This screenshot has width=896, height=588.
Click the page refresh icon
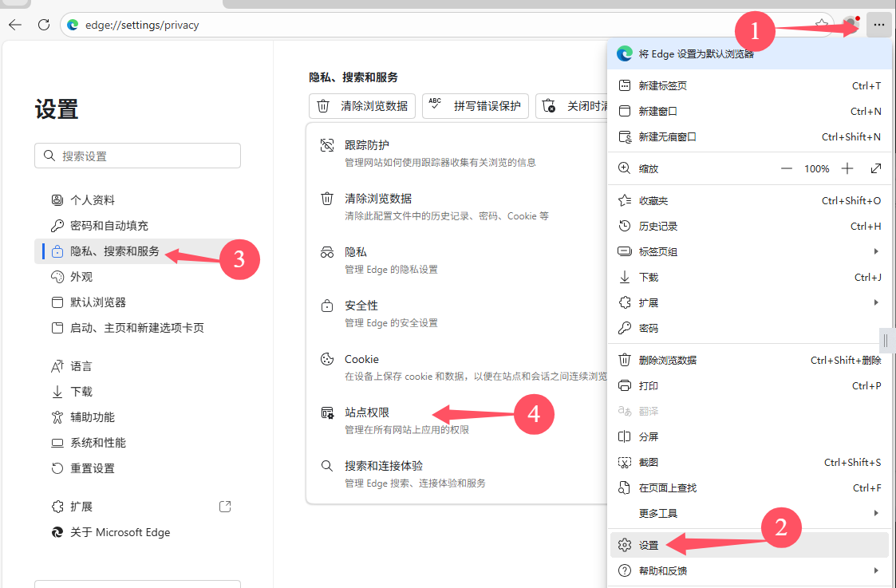[44, 25]
